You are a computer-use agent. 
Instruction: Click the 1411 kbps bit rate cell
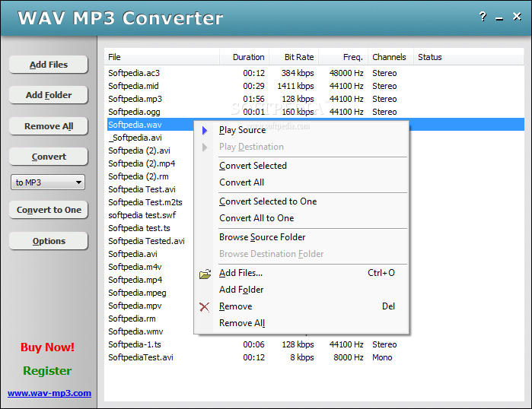point(295,86)
